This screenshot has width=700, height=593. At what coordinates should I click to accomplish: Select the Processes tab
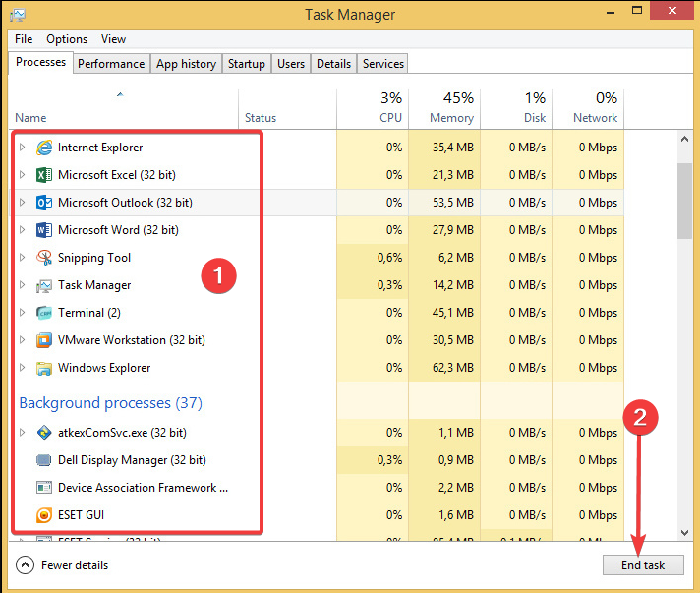tap(40, 62)
